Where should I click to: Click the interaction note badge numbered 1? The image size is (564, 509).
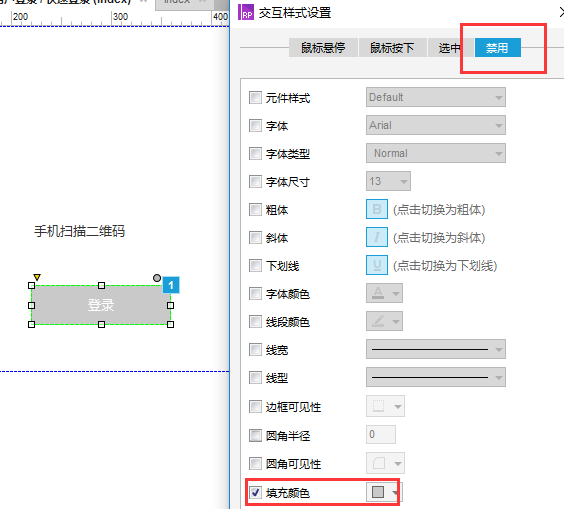tap(171, 285)
